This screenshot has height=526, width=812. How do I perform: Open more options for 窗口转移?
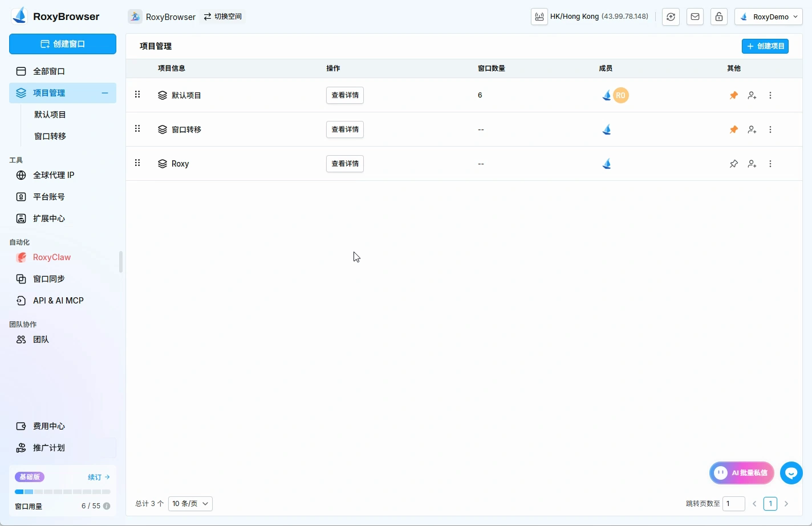[770, 130]
